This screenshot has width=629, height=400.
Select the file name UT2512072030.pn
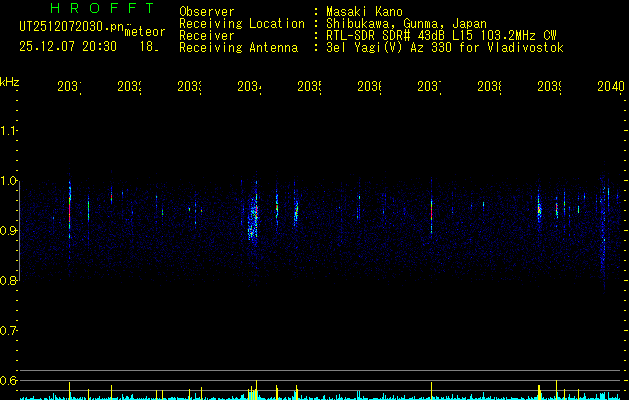pyautogui.click(x=72, y=27)
